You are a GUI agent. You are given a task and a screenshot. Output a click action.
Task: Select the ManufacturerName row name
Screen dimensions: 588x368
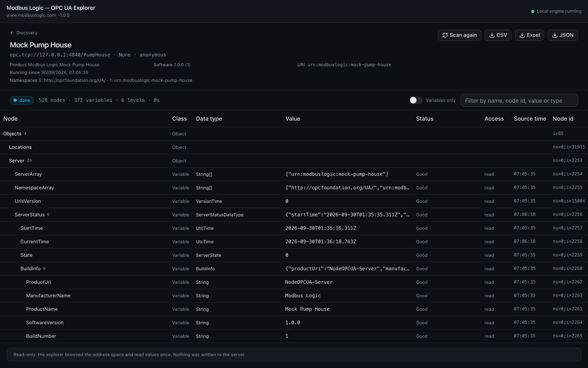point(48,296)
